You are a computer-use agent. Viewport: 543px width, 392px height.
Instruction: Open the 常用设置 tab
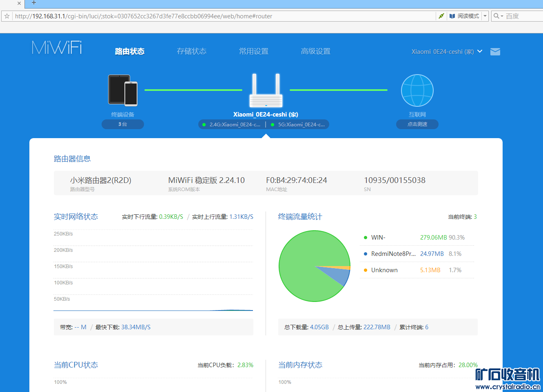click(x=253, y=51)
